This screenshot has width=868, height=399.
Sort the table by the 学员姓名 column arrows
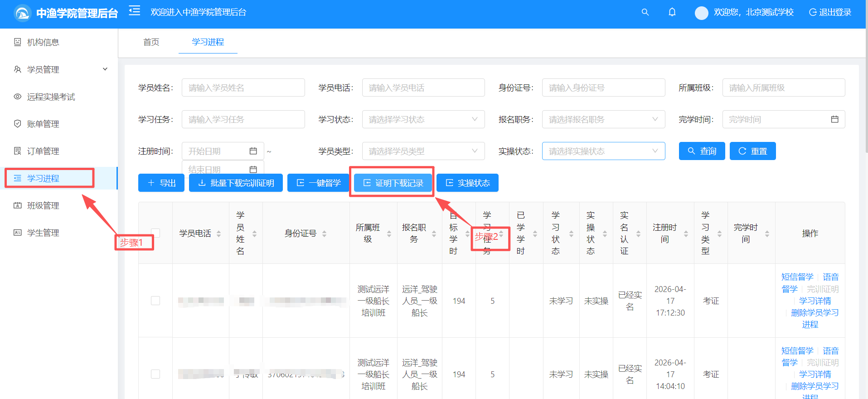pyautogui.click(x=254, y=234)
